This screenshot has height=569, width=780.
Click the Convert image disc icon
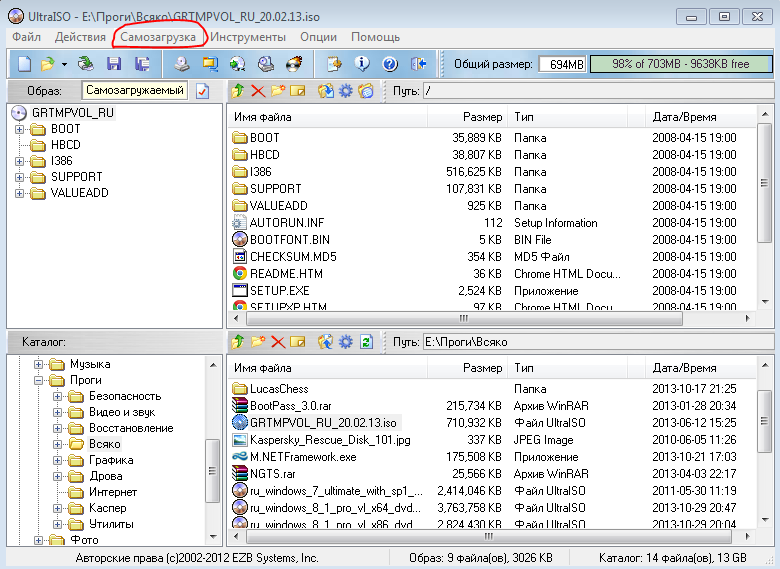point(238,64)
